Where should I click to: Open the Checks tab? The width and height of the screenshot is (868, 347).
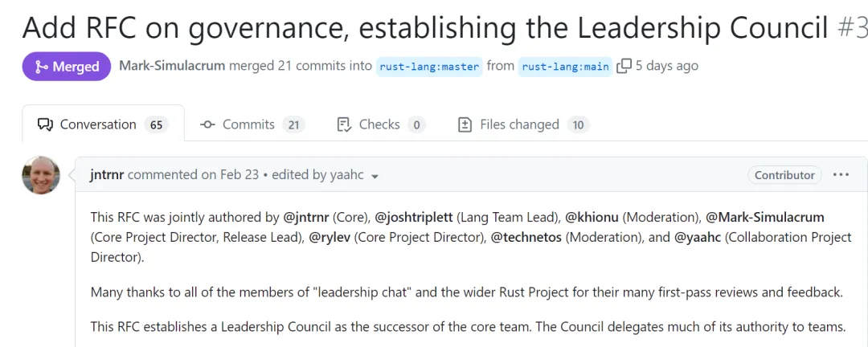379,125
